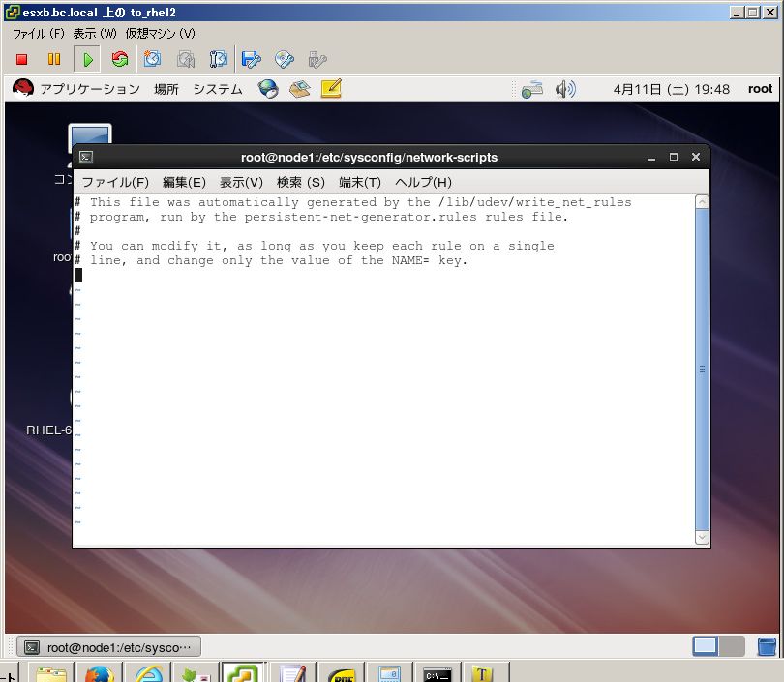The image size is (784, 682).
Task: Revert to the current snapshot
Action: pyautogui.click(x=186, y=59)
